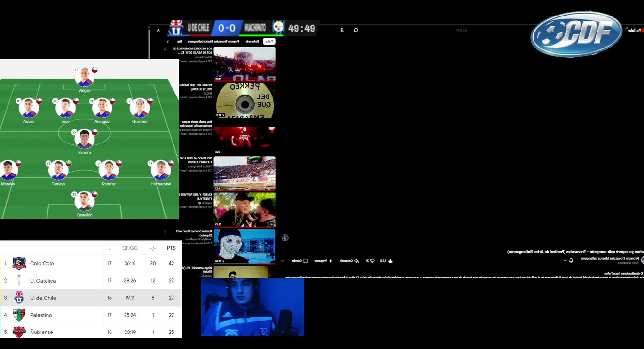
Task: Select Ramirez player avatar in the lineup
Action: coord(109,170)
